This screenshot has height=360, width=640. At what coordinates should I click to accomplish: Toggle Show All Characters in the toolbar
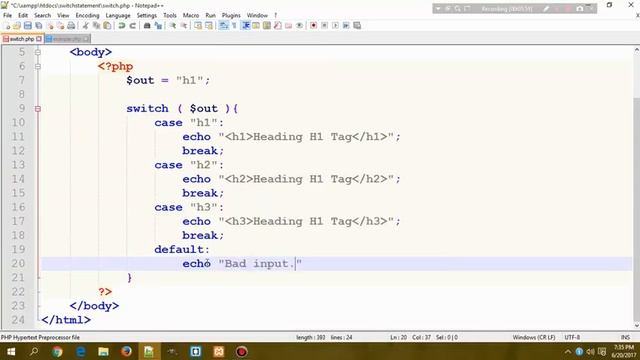[x=234, y=26]
